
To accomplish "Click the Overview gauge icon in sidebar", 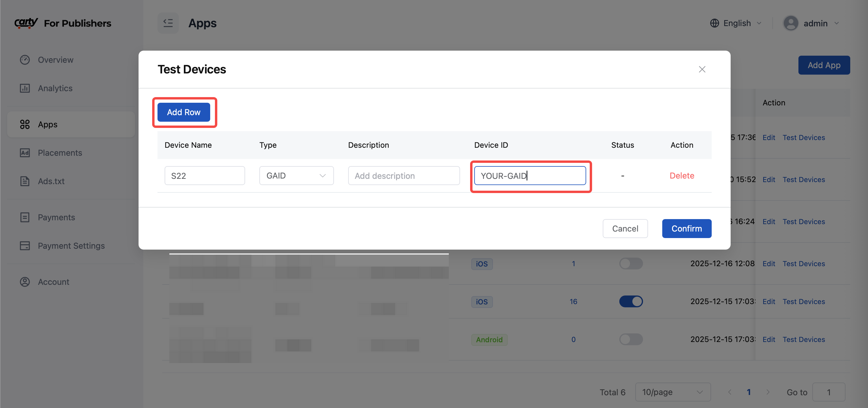I will [25, 60].
